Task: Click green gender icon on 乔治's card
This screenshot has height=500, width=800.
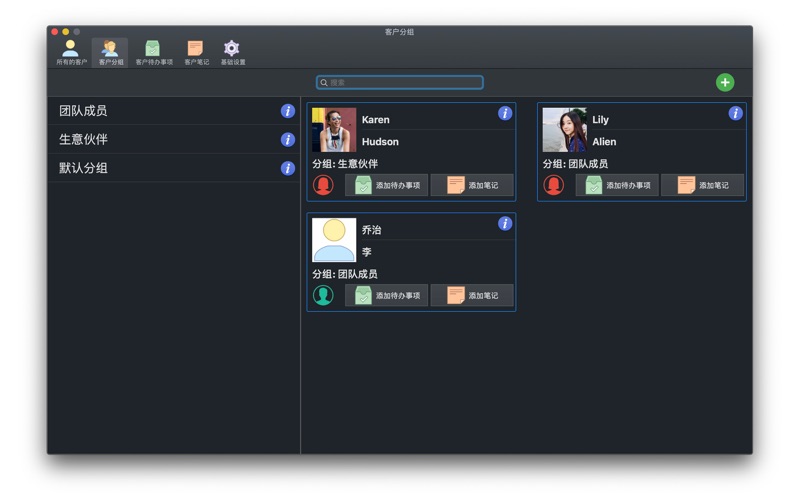Action: 323,295
